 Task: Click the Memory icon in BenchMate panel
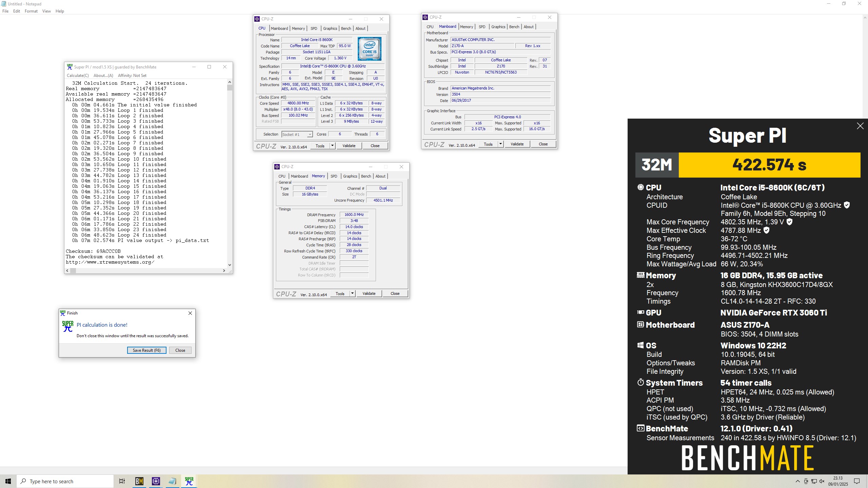pos(640,275)
